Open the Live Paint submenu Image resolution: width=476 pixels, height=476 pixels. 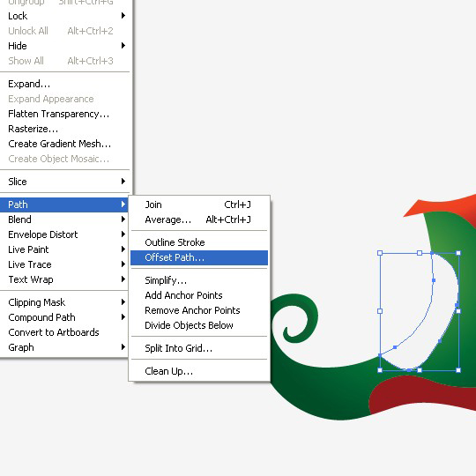(64, 249)
